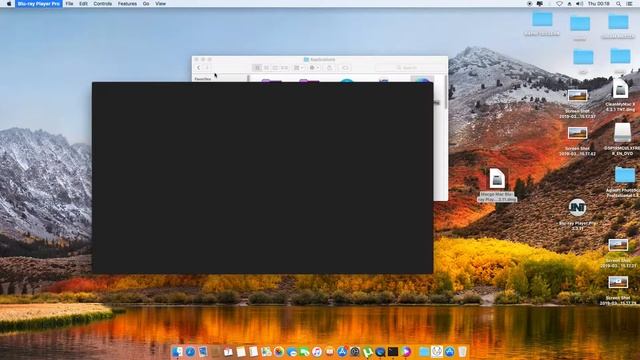Open the Photos app in the Dock
This screenshot has width=640, height=360.
coord(279,351)
